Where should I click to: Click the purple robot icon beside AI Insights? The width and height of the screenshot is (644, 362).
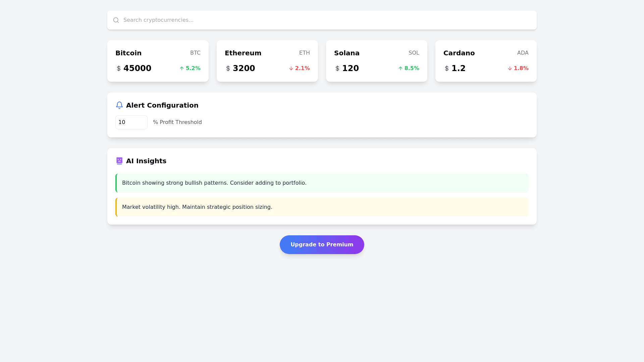(x=119, y=161)
